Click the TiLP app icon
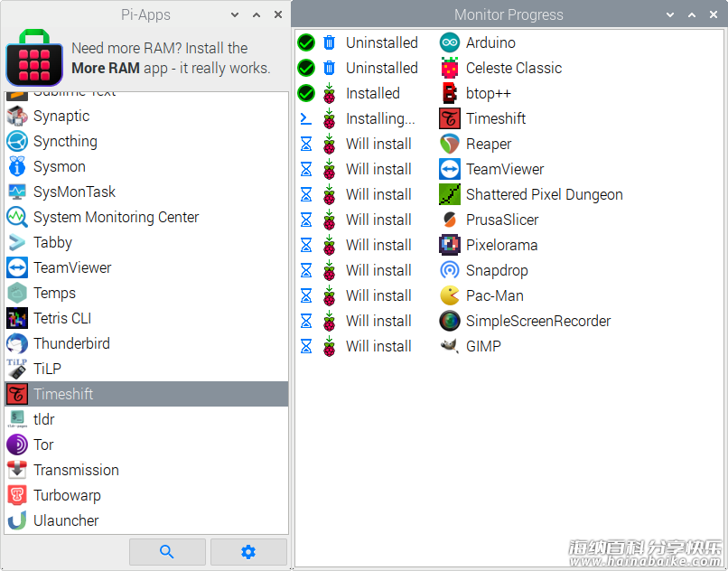 pyautogui.click(x=17, y=369)
